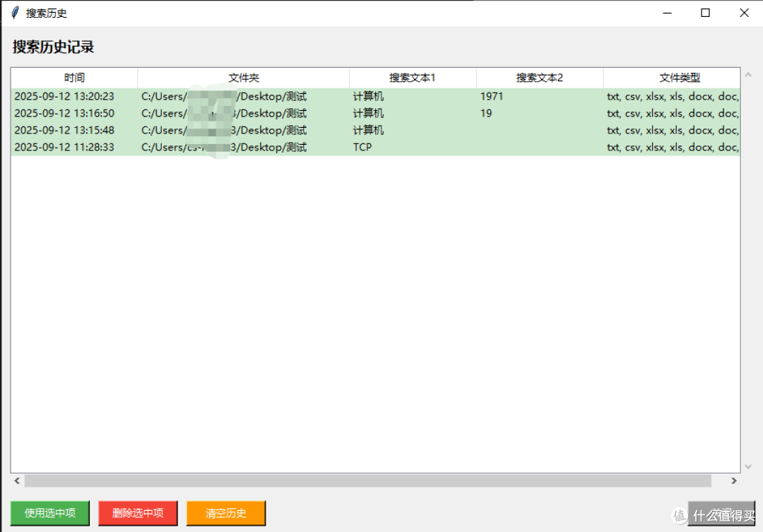Click the file types cell in the 1971 row
The height and width of the screenshot is (532, 763).
point(673,96)
